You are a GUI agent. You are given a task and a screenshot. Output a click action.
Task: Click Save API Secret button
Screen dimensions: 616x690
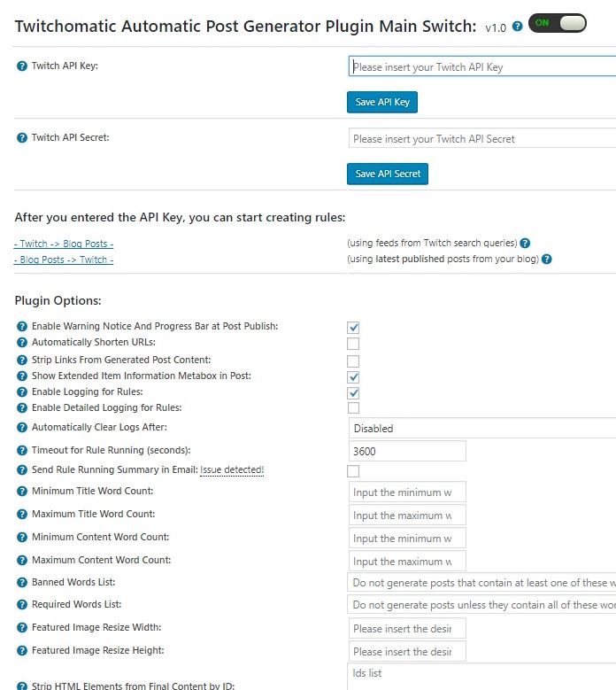[388, 174]
